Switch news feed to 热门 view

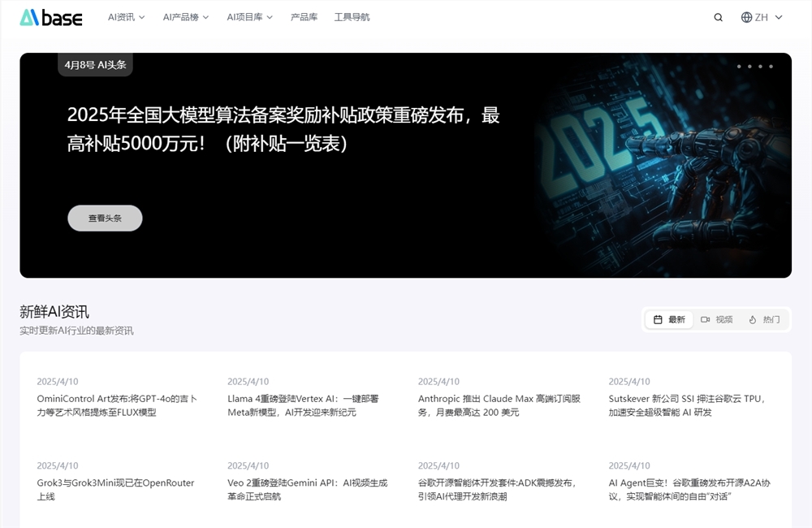click(763, 319)
